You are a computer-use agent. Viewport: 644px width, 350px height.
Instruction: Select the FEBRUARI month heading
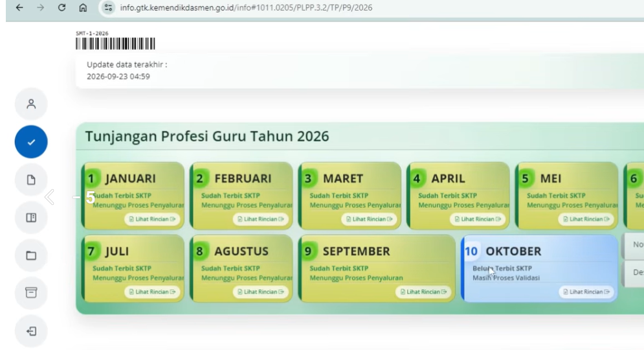pos(243,178)
